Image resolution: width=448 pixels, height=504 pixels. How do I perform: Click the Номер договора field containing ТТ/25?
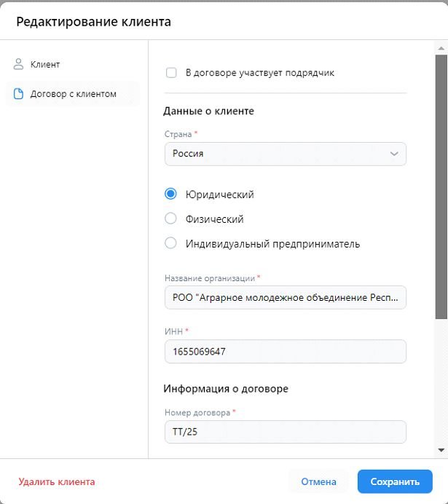(x=285, y=432)
